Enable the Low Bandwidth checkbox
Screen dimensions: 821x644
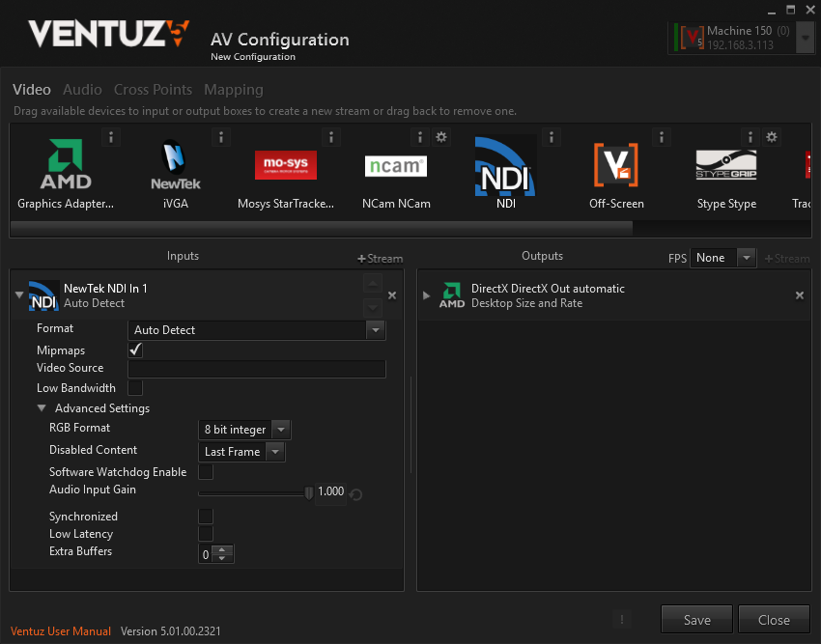point(135,388)
